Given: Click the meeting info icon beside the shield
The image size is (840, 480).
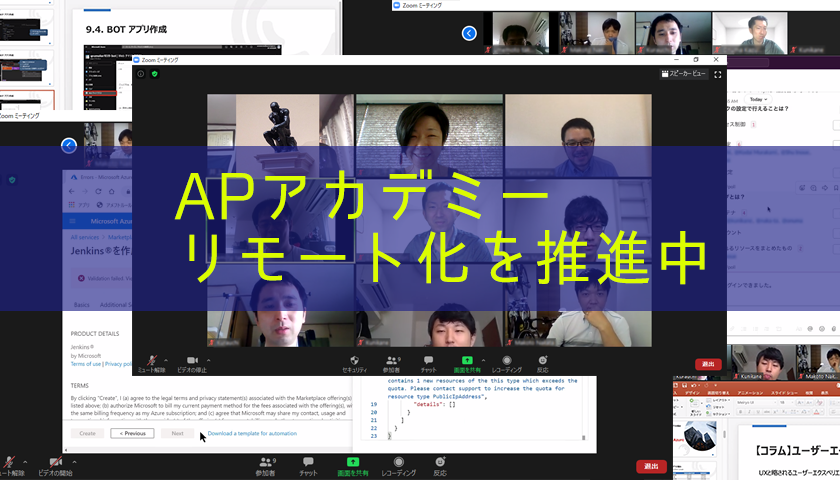Looking at the screenshot, I should pos(141,74).
